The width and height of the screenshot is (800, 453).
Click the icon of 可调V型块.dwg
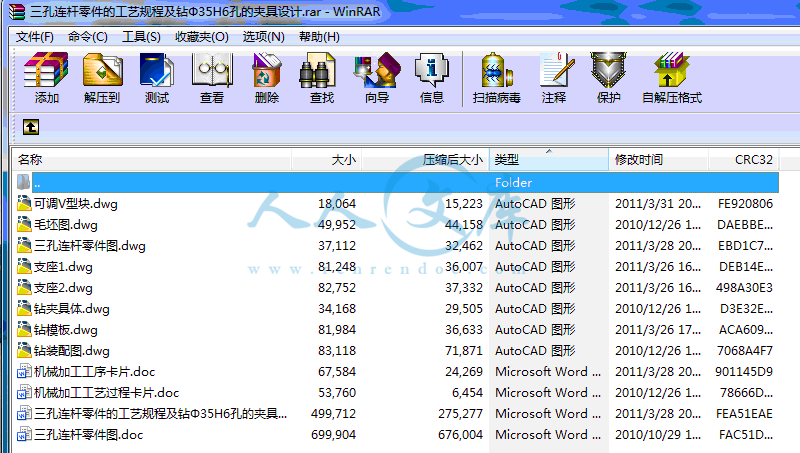[x=24, y=203]
